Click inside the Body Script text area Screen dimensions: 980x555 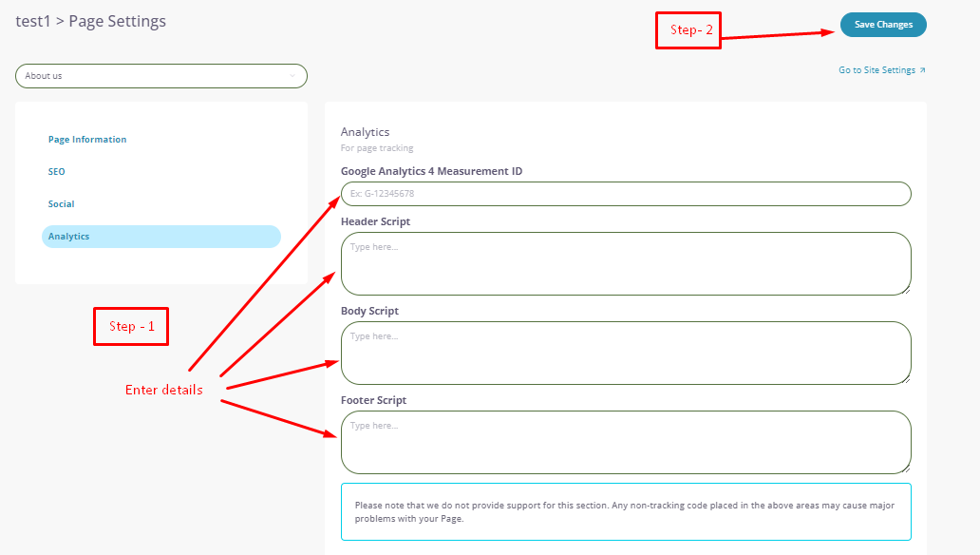click(625, 353)
